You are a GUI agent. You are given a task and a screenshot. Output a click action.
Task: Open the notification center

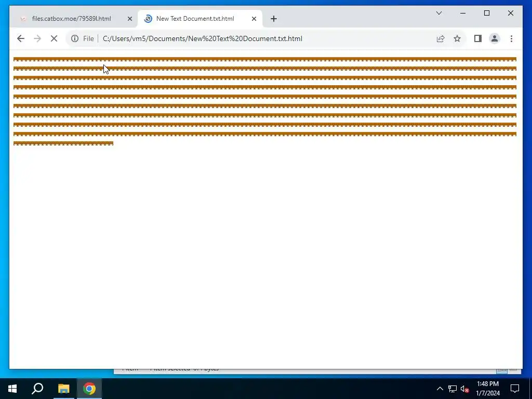click(515, 389)
